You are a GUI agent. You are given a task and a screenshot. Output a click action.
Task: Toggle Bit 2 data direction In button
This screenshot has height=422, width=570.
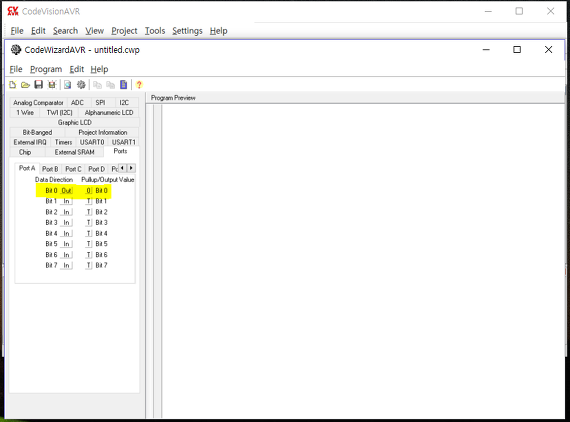click(x=66, y=212)
